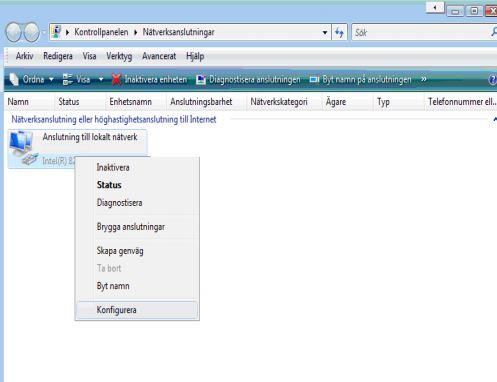The image size is (497, 382).
Task: Choose Konfigurera in the context menu
Action: (137, 310)
